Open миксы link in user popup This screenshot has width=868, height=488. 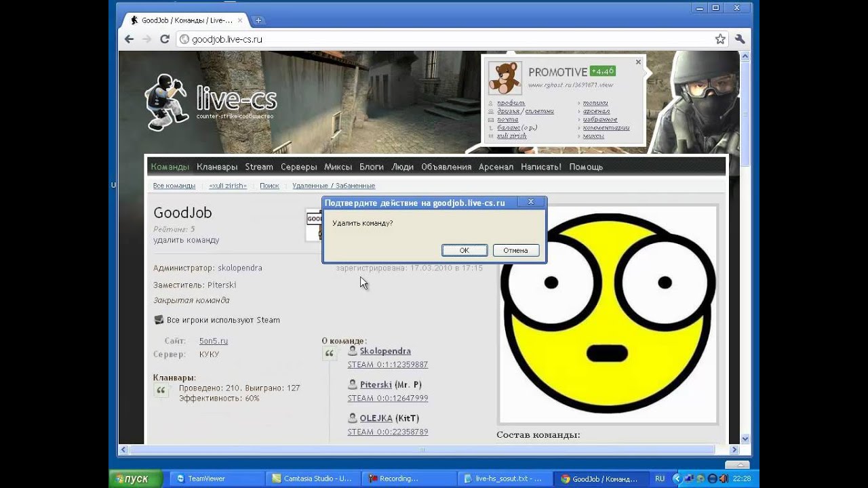point(593,136)
